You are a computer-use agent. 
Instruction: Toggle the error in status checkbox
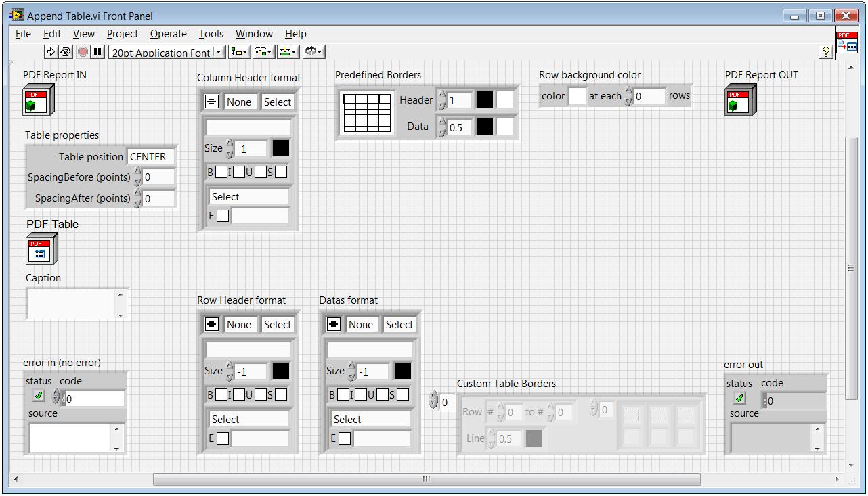[x=39, y=396]
